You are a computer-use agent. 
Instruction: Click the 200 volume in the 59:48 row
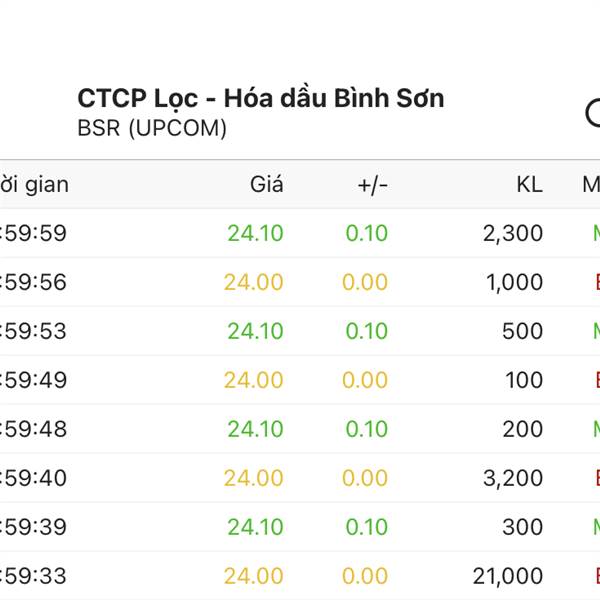522,429
